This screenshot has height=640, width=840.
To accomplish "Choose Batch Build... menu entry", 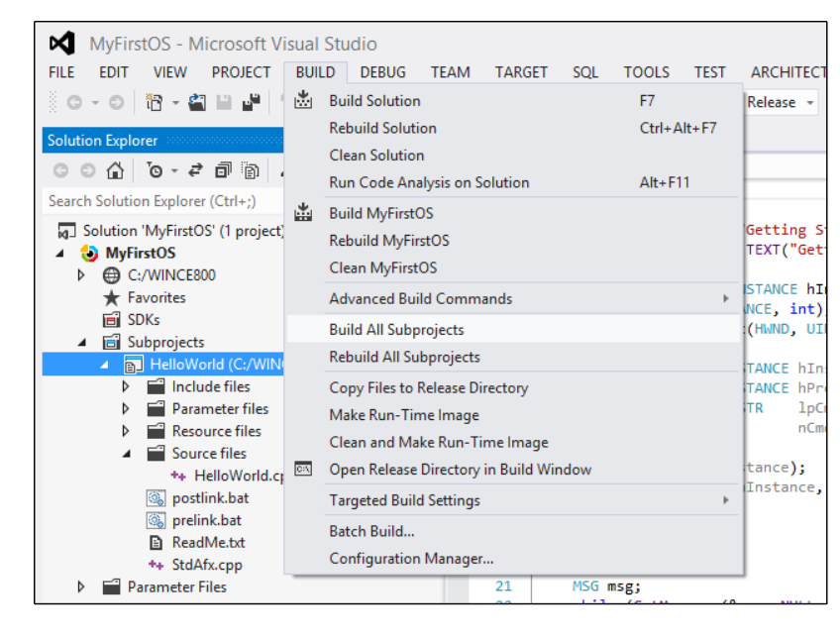I will [513, 531].
